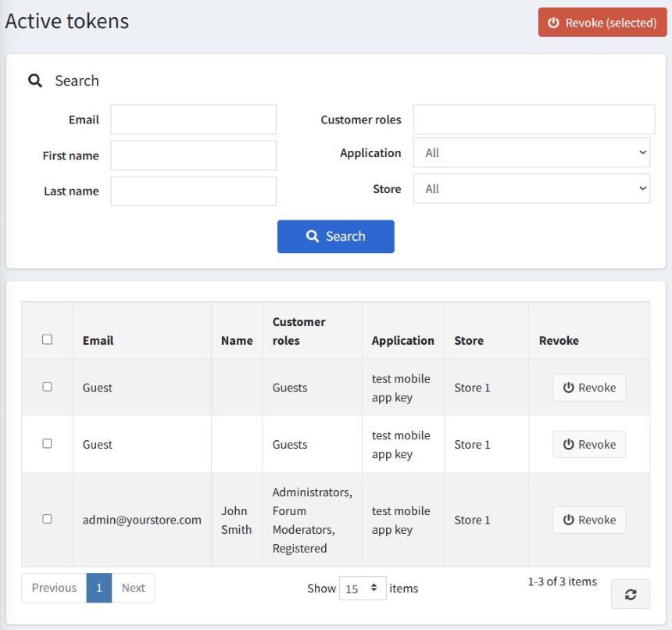Select page 1 in pagination
672x630 pixels.
(x=99, y=588)
